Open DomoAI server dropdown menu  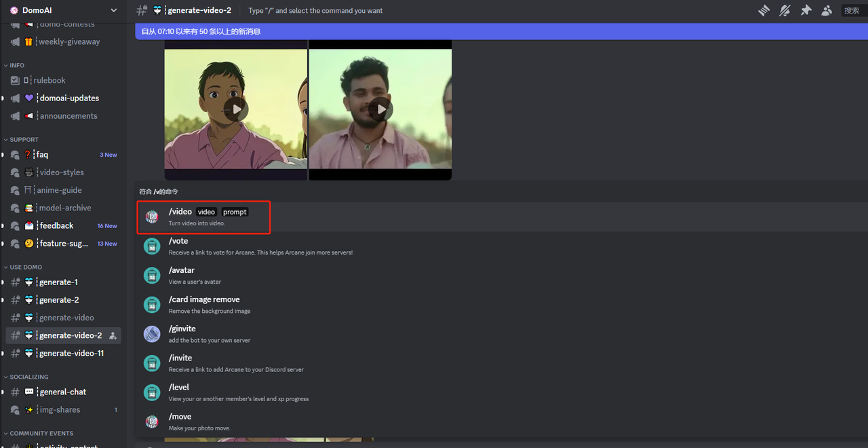click(x=63, y=10)
